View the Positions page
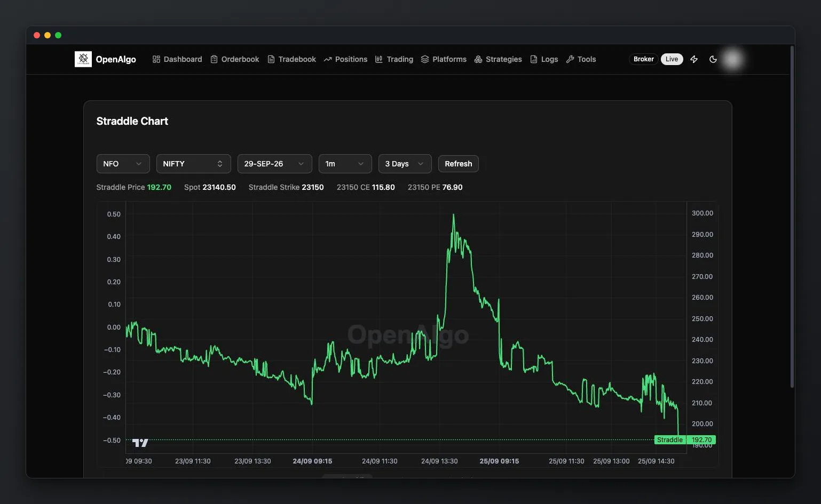 [345, 59]
